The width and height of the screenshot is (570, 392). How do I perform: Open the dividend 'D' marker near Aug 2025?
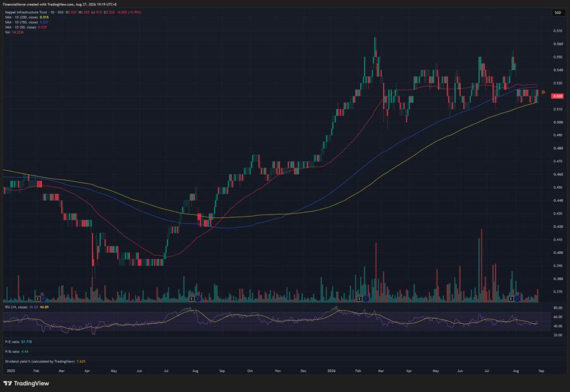[198, 299]
